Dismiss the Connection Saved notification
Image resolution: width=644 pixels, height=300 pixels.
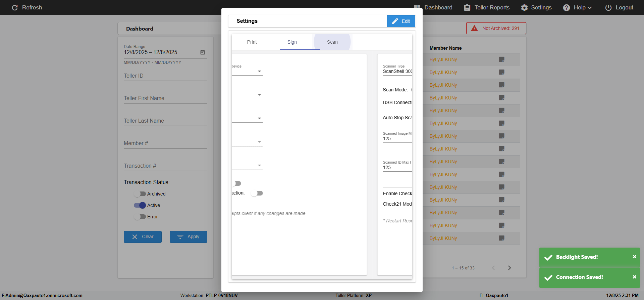[634, 277]
